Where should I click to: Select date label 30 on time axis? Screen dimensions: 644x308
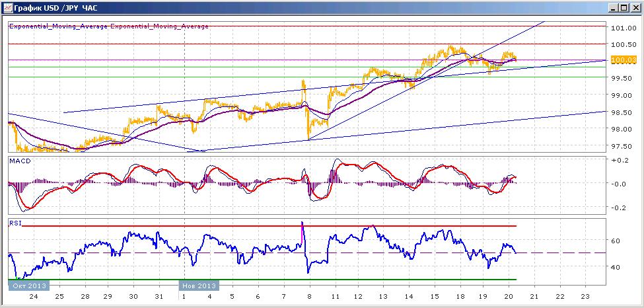click(133, 297)
